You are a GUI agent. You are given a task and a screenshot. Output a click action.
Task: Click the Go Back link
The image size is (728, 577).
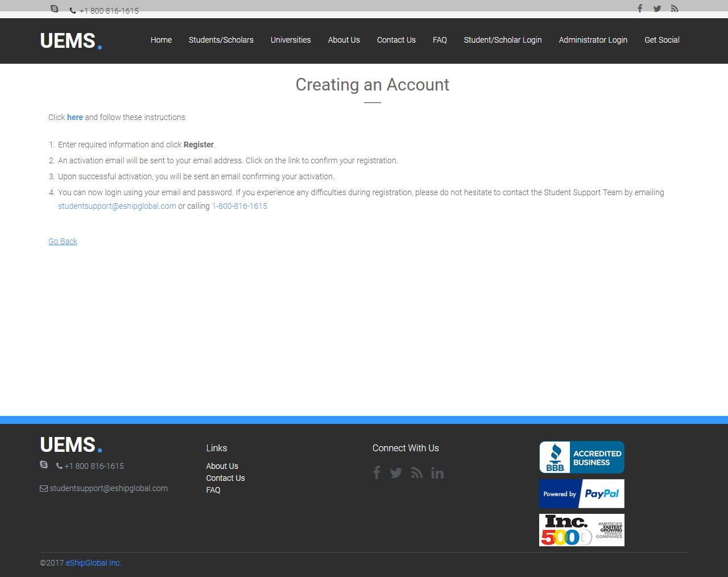(x=63, y=241)
